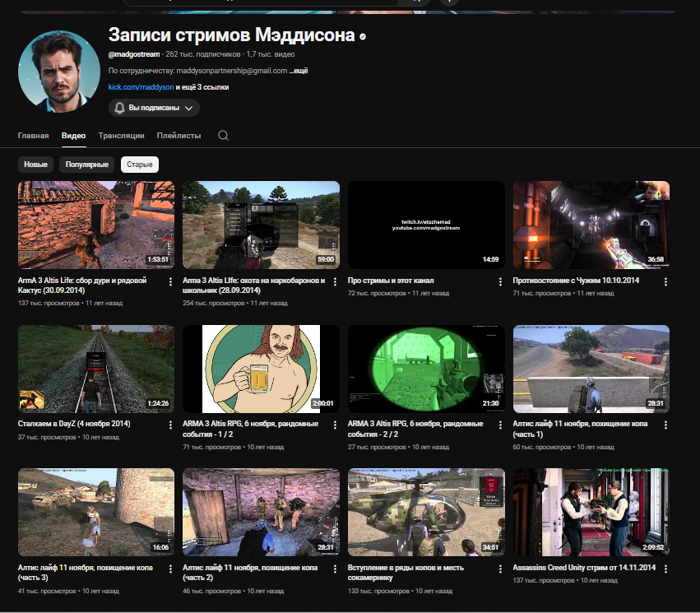Screen dimensions: 700x613
Task: Click the Вы подписаны subscription button label
Action: coord(154,108)
